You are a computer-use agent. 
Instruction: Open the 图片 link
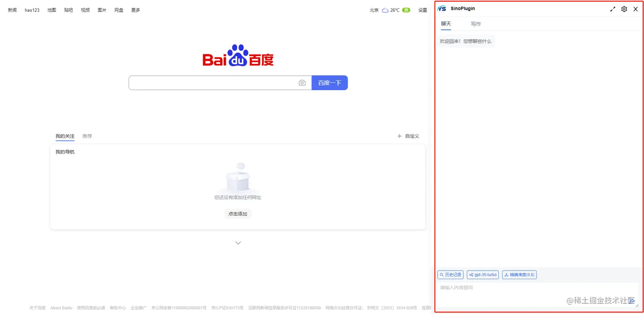[x=102, y=10]
